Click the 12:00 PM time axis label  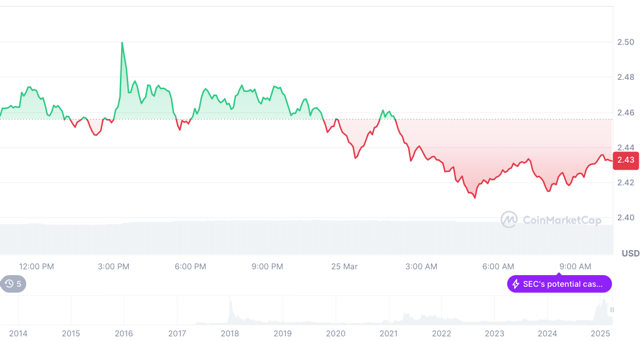(36, 266)
